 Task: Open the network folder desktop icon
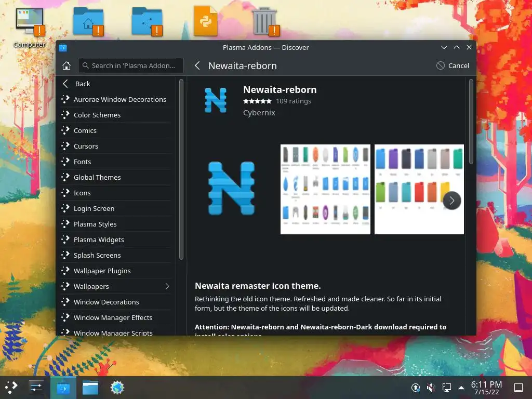click(x=147, y=21)
